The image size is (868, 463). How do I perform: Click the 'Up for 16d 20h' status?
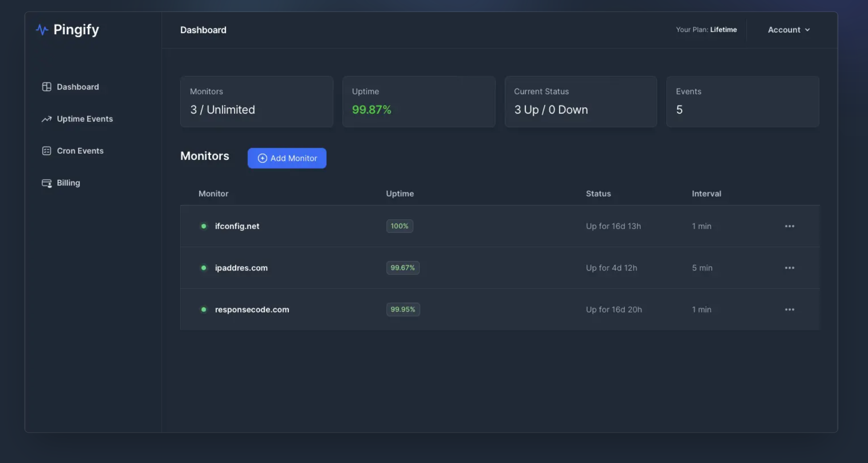[x=614, y=309]
